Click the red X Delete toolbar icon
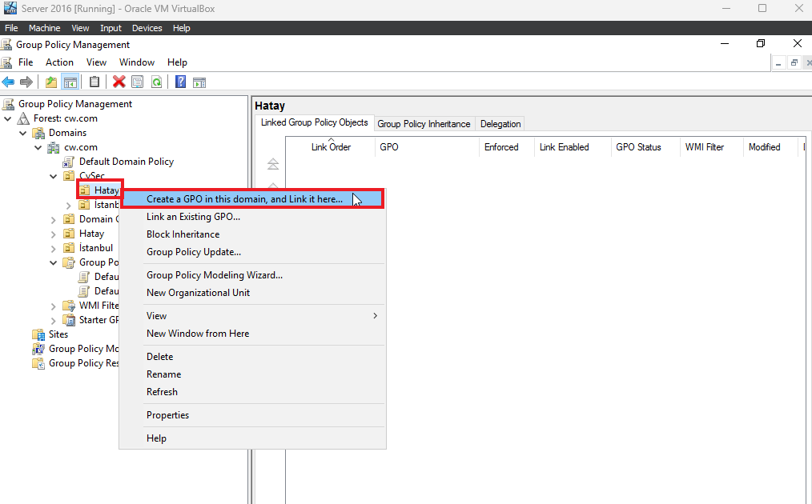Screen dimensions: 812x504 pos(119,82)
